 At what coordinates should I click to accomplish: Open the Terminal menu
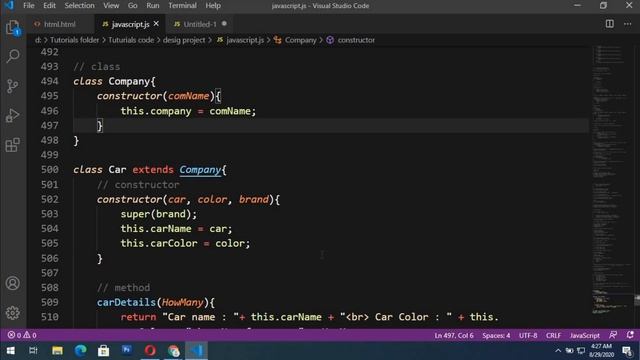pyautogui.click(x=182, y=6)
